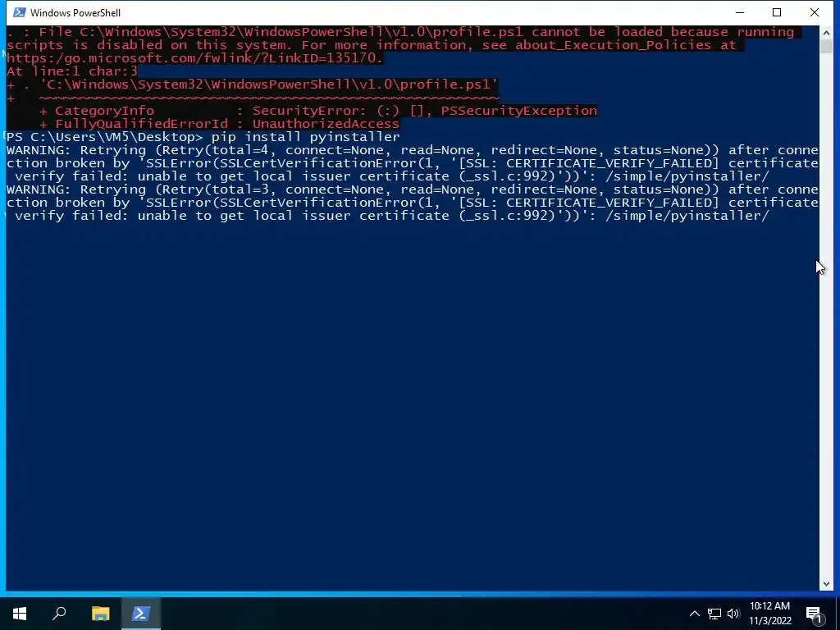
Task: Click red line with quoted profile.ps1 path
Action: point(253,84)
